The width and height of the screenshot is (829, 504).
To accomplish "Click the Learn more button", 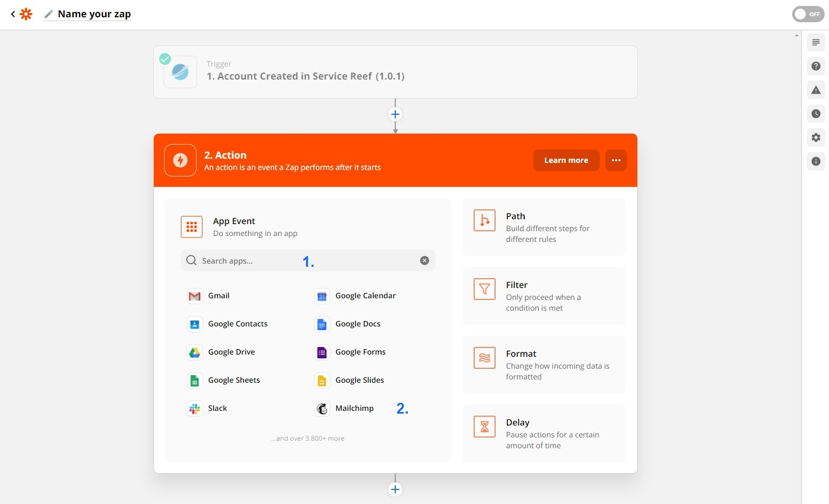I will (x=566, y=160).
